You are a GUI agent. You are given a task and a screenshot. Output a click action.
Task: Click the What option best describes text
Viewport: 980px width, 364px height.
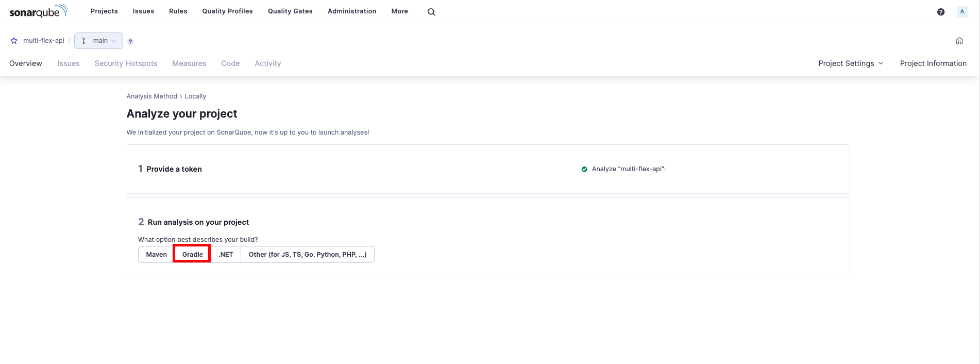pos(198,240)
